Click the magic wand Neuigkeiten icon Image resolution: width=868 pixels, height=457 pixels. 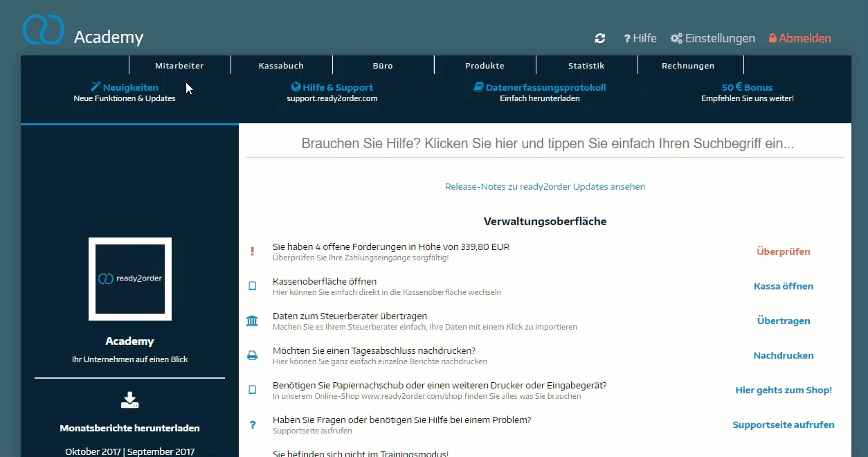(96, 87)
